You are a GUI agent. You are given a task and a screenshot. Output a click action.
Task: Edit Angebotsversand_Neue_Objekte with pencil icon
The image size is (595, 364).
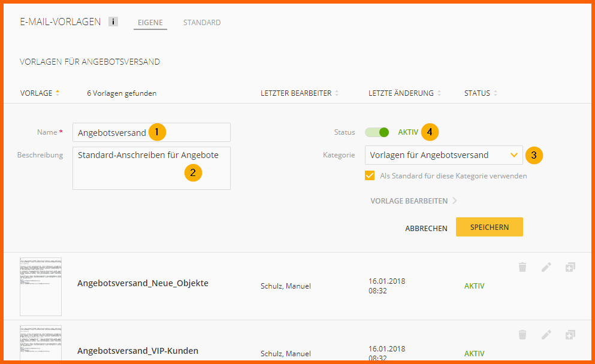pos(546,268)
